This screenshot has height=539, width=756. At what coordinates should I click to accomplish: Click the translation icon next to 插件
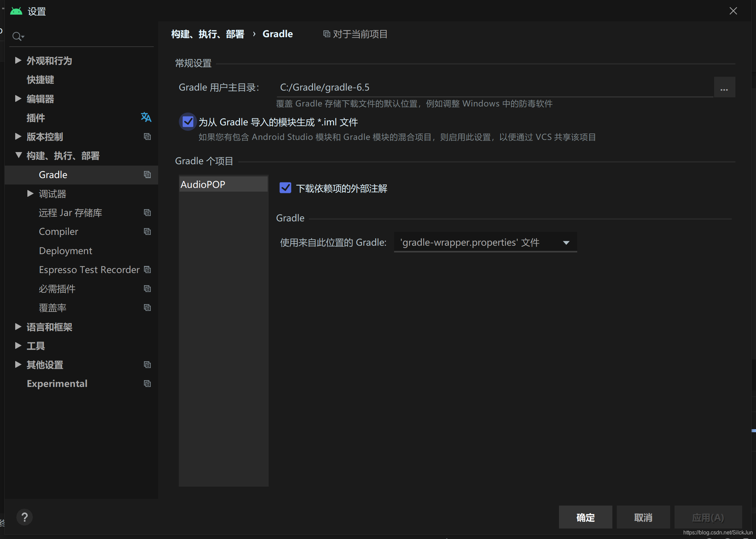pyautogui.click(x=146, y=117)
